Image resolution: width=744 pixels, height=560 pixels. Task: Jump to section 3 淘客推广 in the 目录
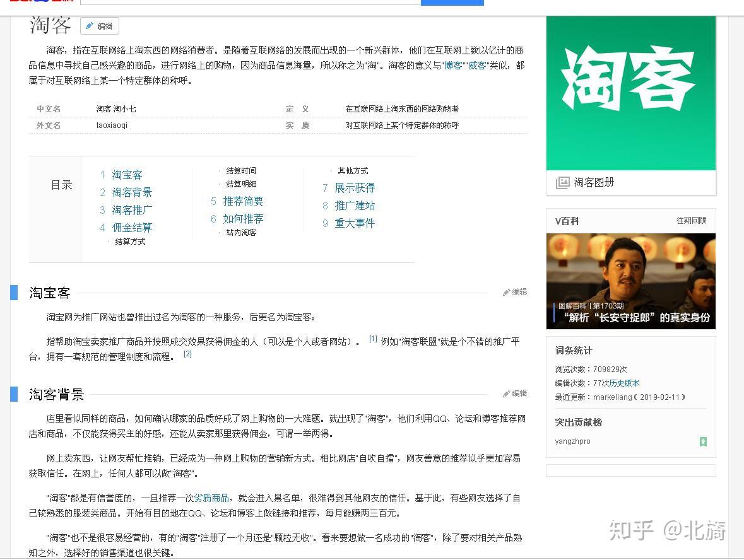click(132, 209)
